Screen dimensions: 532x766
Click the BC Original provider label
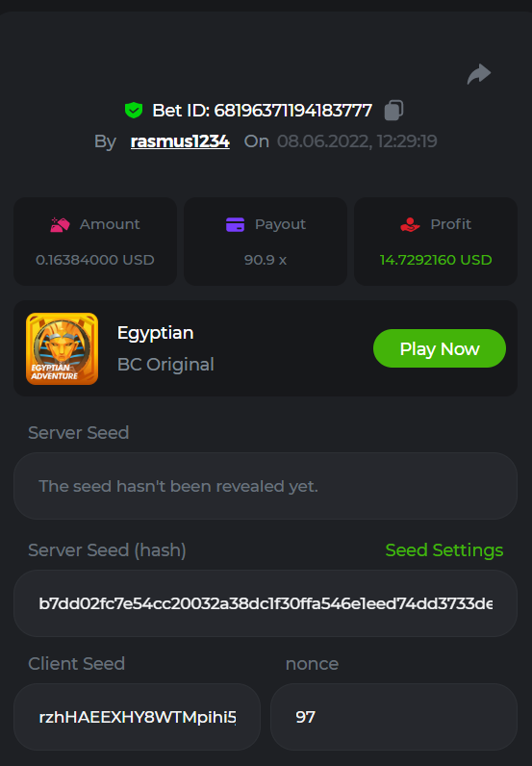[x=165, y=365]
